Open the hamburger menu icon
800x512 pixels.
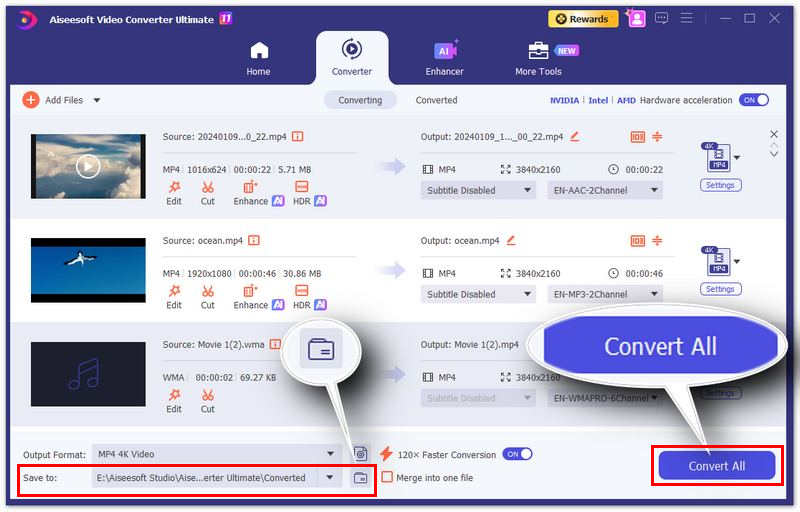687,18
